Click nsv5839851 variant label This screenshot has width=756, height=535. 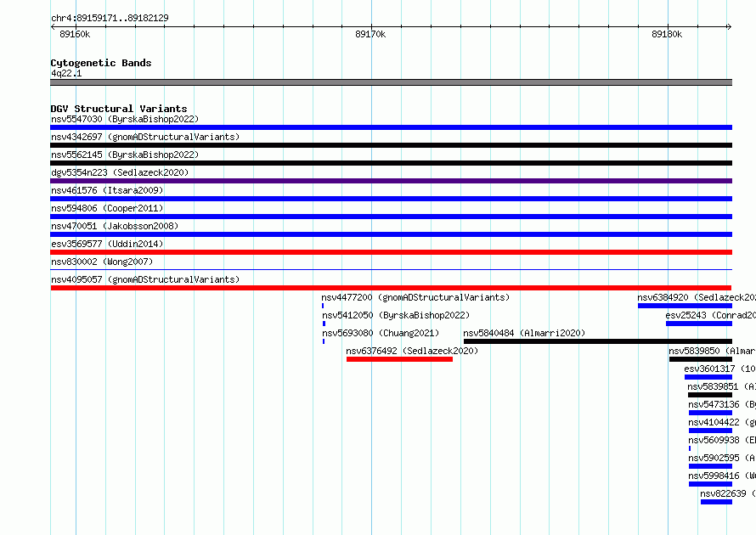pyautogui.click(x=721, y=386)
